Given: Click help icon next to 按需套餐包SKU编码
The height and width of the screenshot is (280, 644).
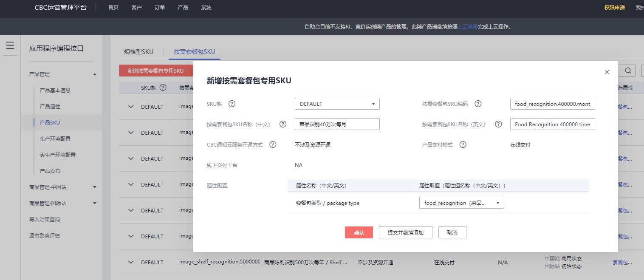Looking at the screenshot, I should click(x=478, y=104).
